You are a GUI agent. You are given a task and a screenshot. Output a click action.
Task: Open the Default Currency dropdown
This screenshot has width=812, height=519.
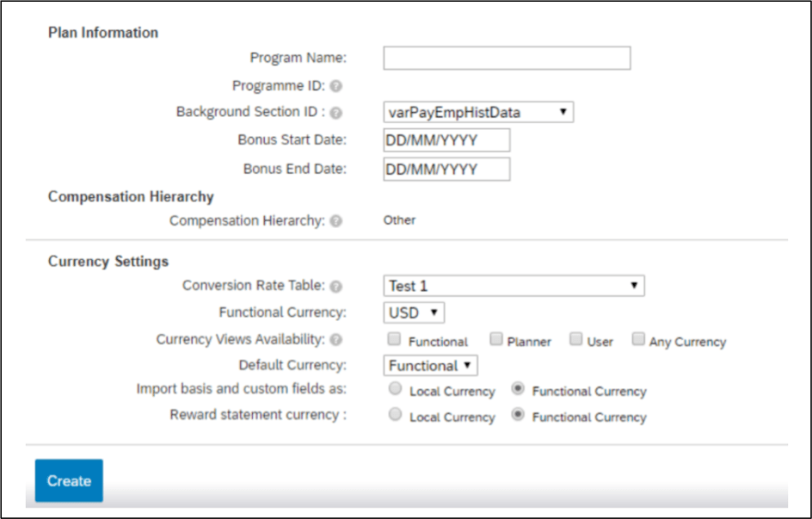(x=430, y=366)
